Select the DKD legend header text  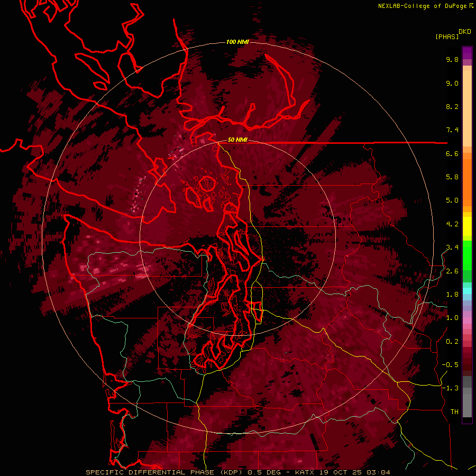click(x=465, y=32)
